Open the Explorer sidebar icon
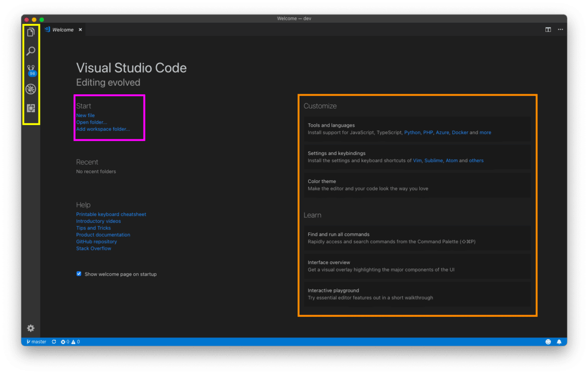Screen dimensions: 588x374 pyautogui.click(x=30, y=32)
